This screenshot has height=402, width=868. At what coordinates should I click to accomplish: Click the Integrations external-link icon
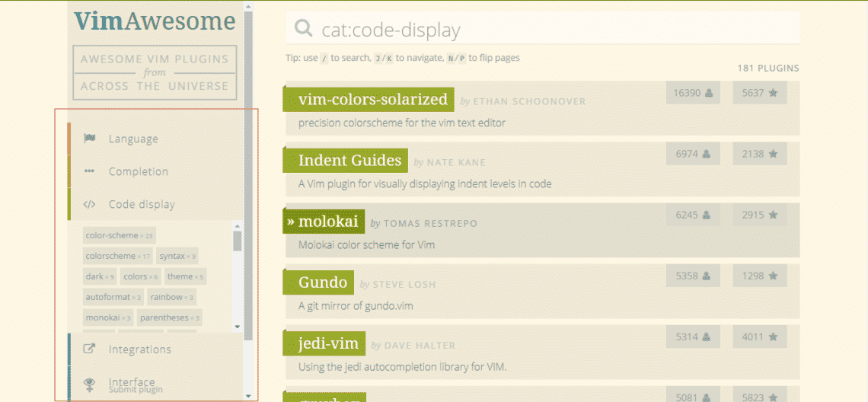coord(89,349)
